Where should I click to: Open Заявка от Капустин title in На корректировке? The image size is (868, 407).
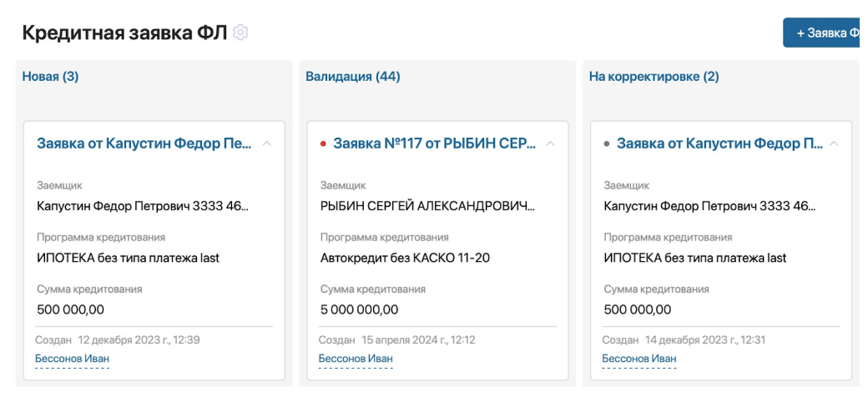coord(719,143)
